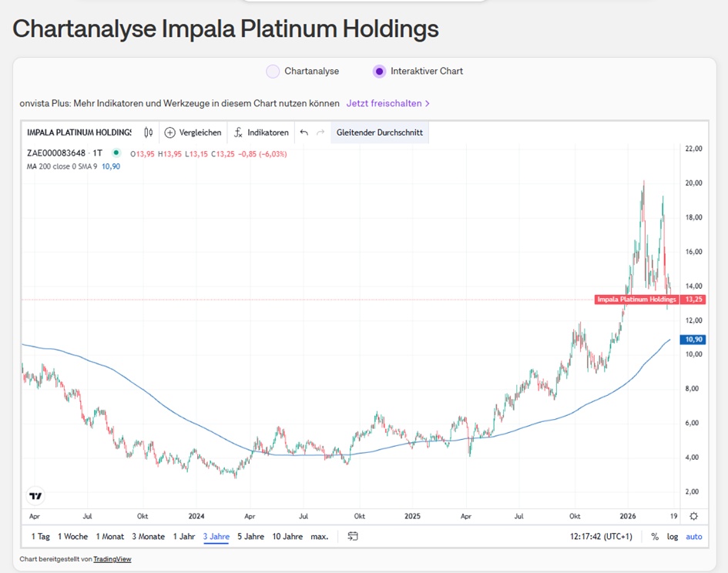Select the 1 Monat time range
This screenshot has width=728, height=573.
click(x=110, y=536)
